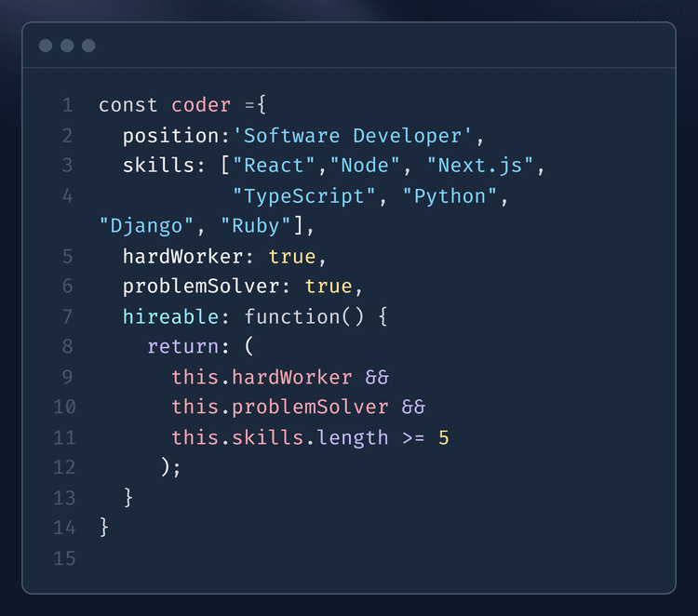Click the 'coder' variable name

(x=201, y=105)
